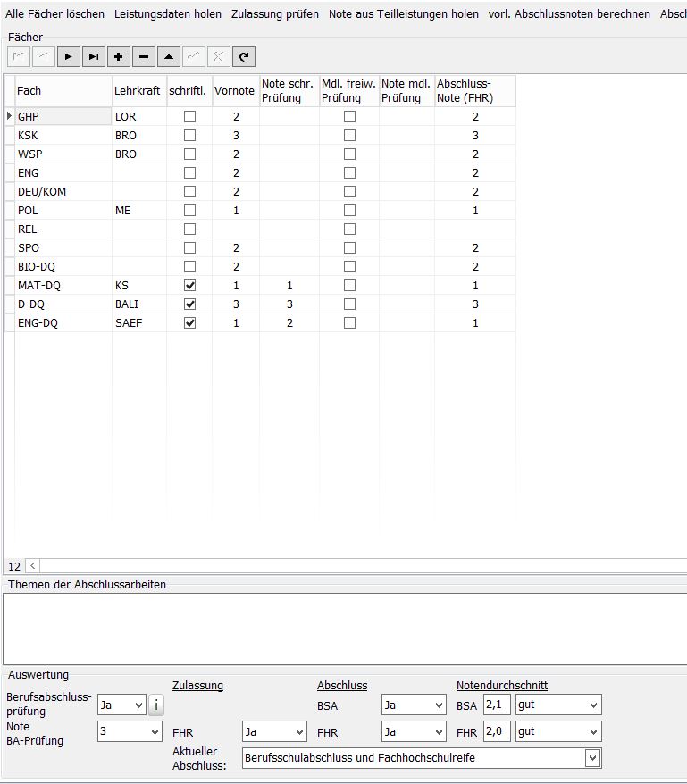Go to next record navigator button
The image size is (687, 784).
tap(69, 56)
